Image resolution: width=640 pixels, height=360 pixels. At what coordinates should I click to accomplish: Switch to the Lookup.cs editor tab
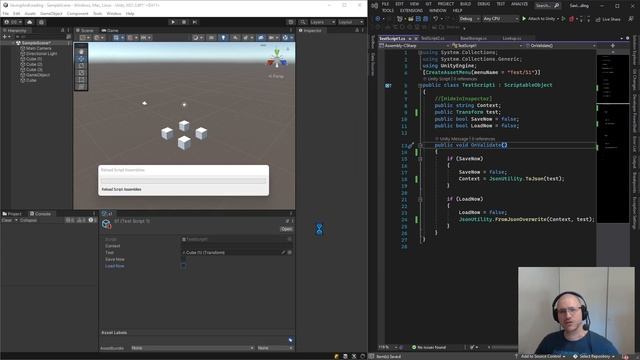[512, 38]
